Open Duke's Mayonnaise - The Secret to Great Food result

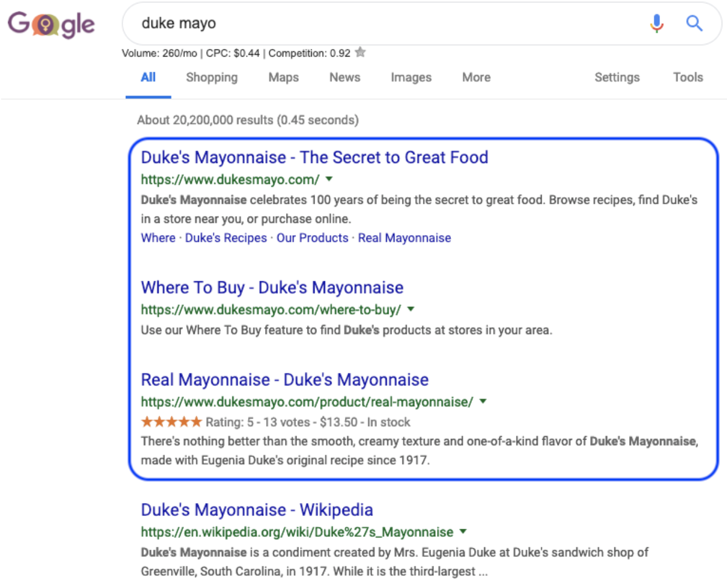point(315,157)
